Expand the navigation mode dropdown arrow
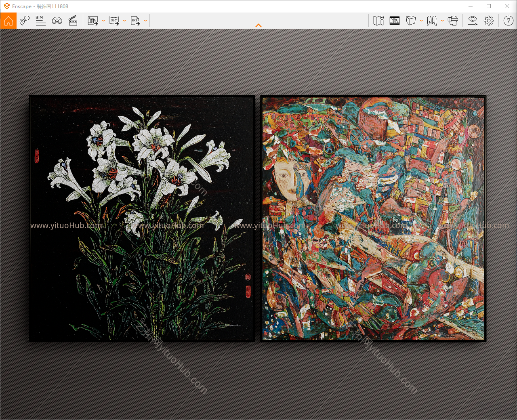 tap(442, 21)
